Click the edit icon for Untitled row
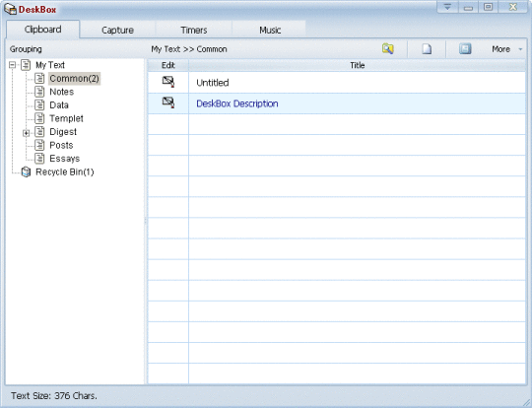Screen dimensions: 532x408 (168, 82)
